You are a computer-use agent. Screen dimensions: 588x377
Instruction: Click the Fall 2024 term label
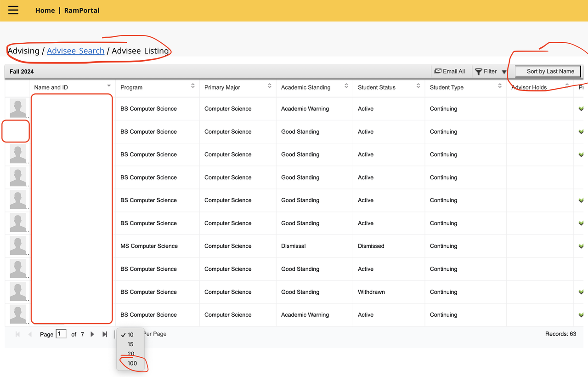[22, 71]
